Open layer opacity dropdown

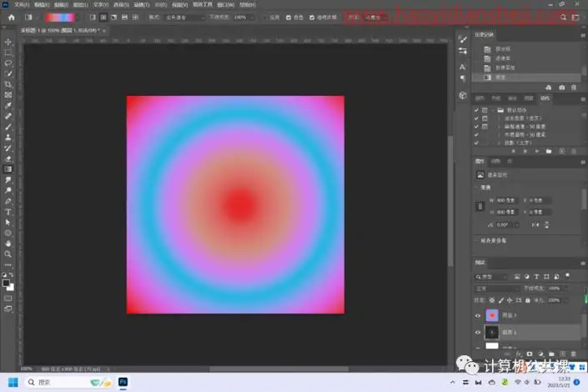click(x=565, y=289)
